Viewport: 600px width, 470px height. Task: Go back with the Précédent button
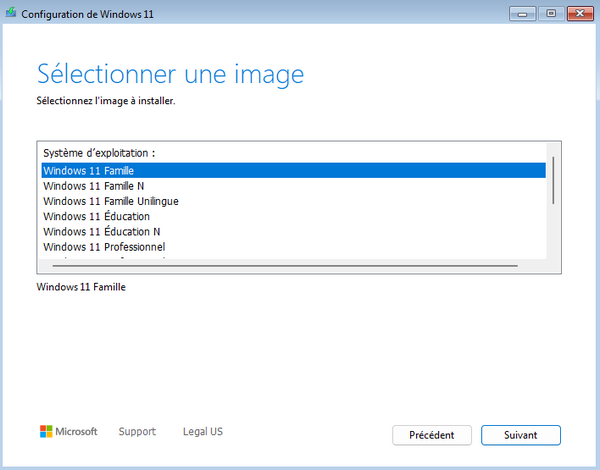432,435
